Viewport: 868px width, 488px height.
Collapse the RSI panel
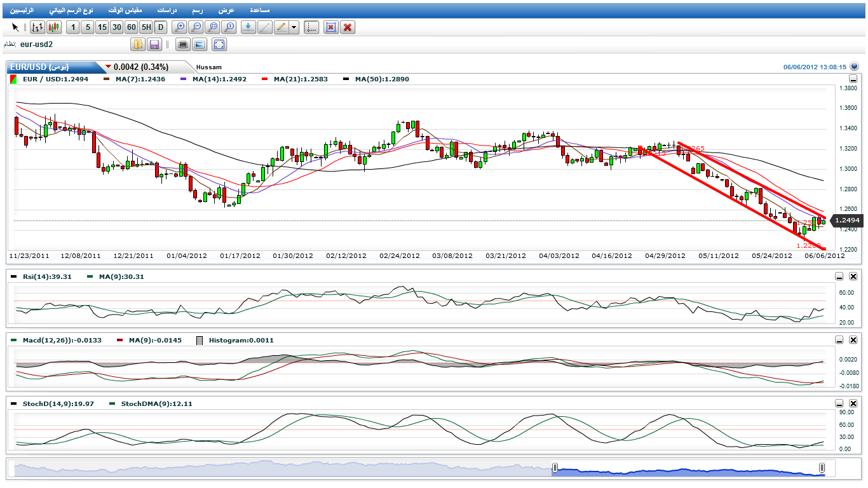tap(839, 276)
